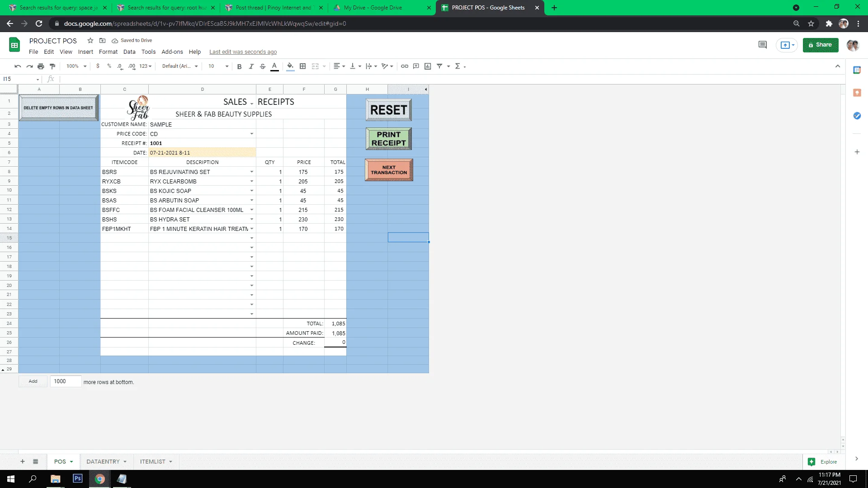868x488 pixels.
Task: Open comment history icon
Action: (x=763, y=45)
